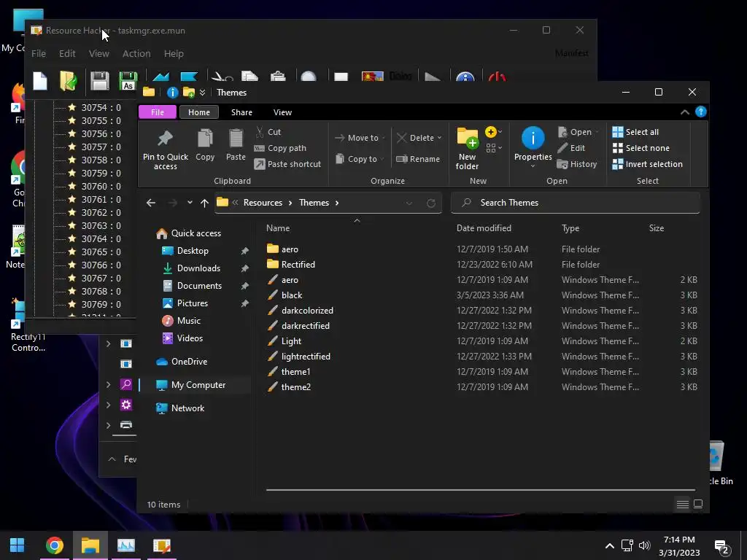Click Open file folder icon in Resource Hacker toolbar
Viewport: 747px width, 560px height.
coord(69,80)
